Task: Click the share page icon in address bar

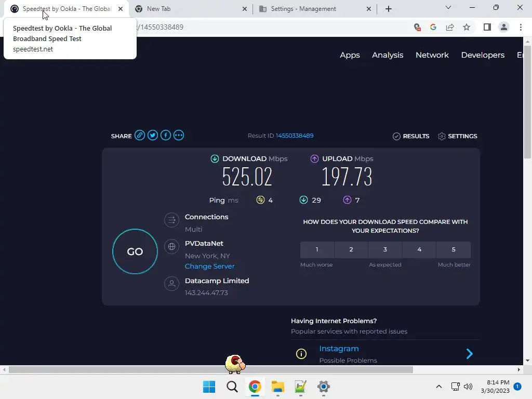Action: pos(450,27)
